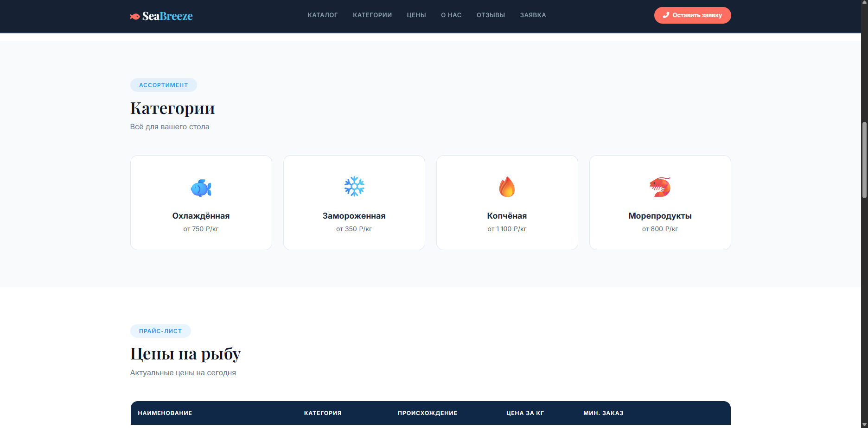The image size is (868, 428).
Task: Click the scrollbar down arrow
Action: [864, 424]
